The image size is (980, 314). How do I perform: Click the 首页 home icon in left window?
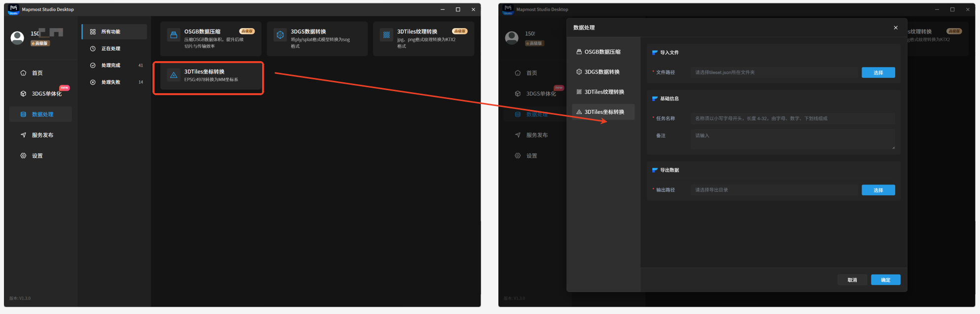(x=23, y=73)
